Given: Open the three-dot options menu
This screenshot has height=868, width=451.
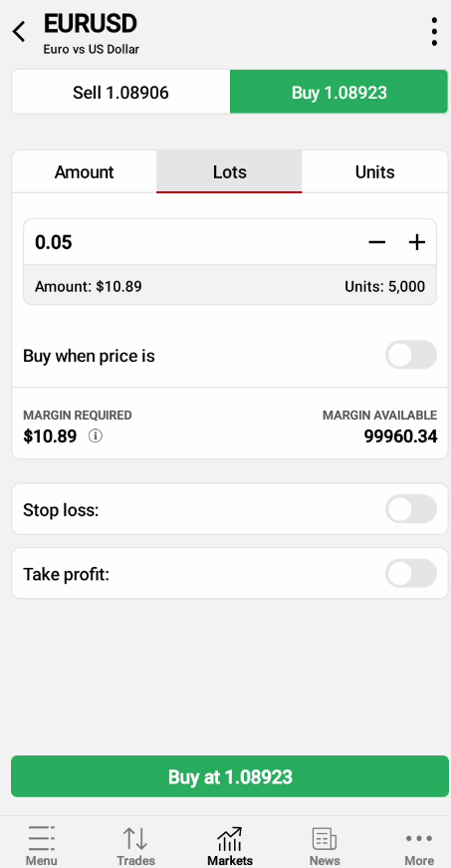Looking at the screenshot, I should [434, 32].
